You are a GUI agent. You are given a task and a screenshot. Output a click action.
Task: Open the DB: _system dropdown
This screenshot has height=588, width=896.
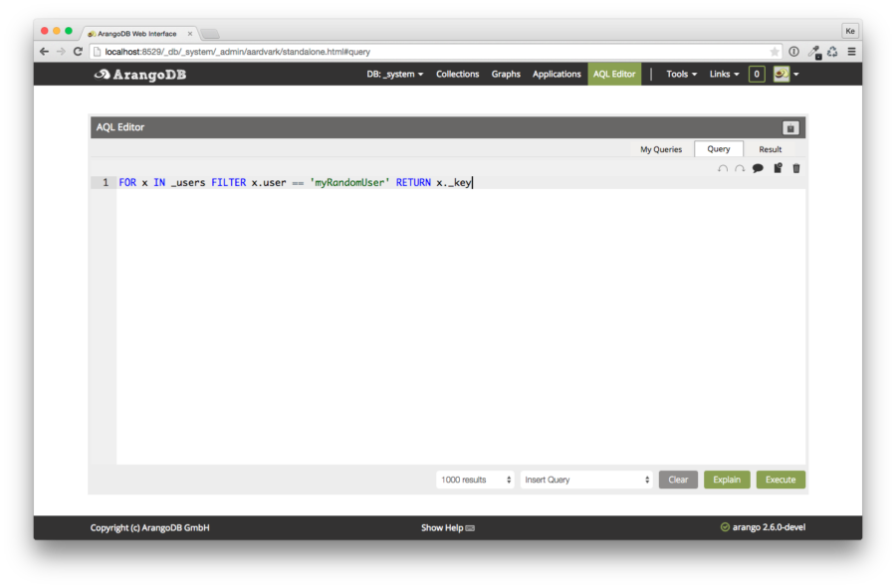click(395, 75)
